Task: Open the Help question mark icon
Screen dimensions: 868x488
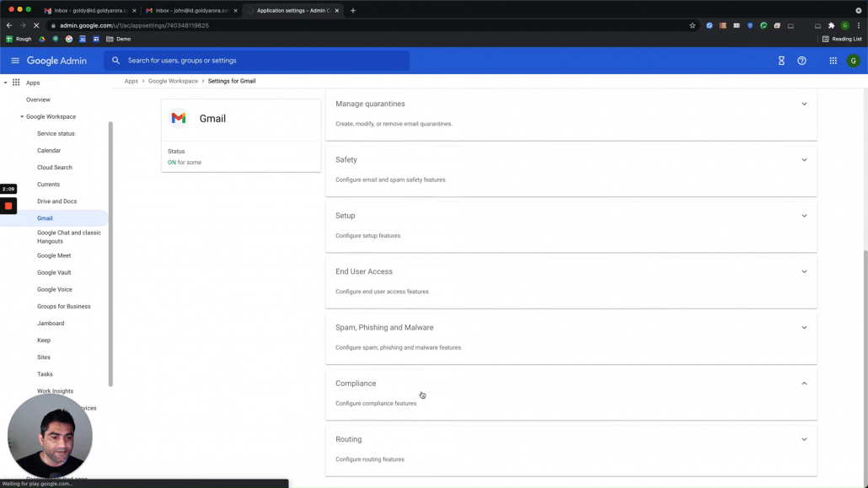Action: click(801, 61)
